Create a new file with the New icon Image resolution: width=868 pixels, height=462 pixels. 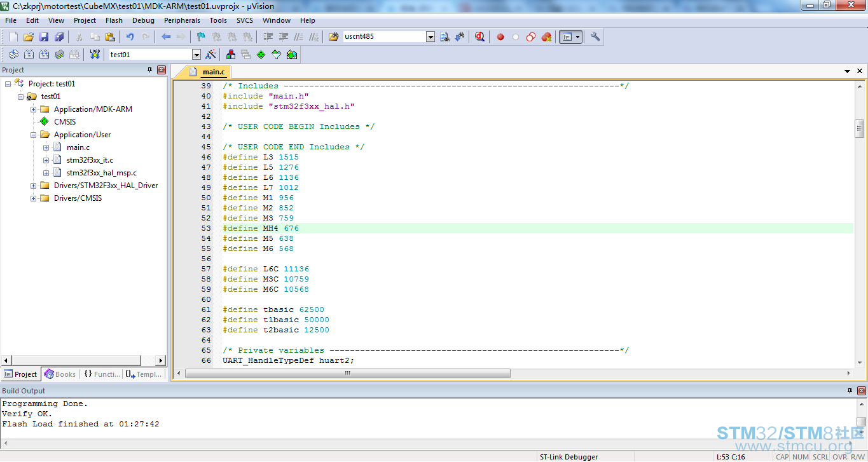(x=13, y=37)
